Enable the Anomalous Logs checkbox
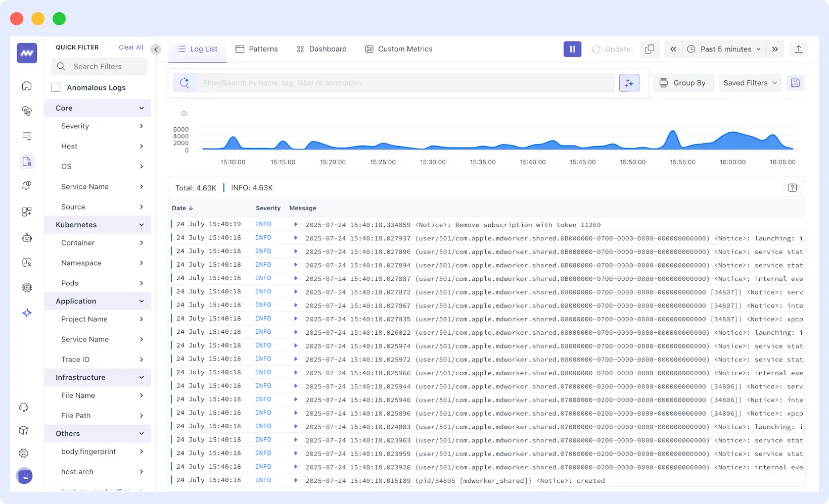The height and width of the screenshot is (504, 829). (x=56, y=87)
